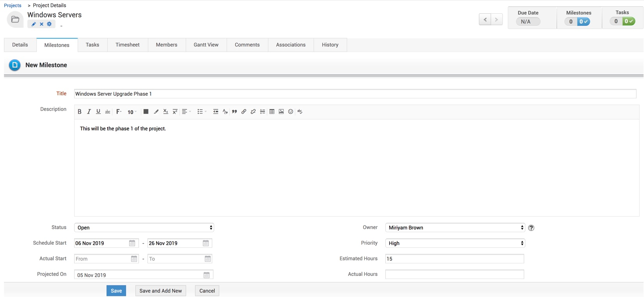Image resolution: width=644 pixels, height=297 pixels.
Task: Toggle underline formatting in description toolbar
Action: (x=98, y=112)
